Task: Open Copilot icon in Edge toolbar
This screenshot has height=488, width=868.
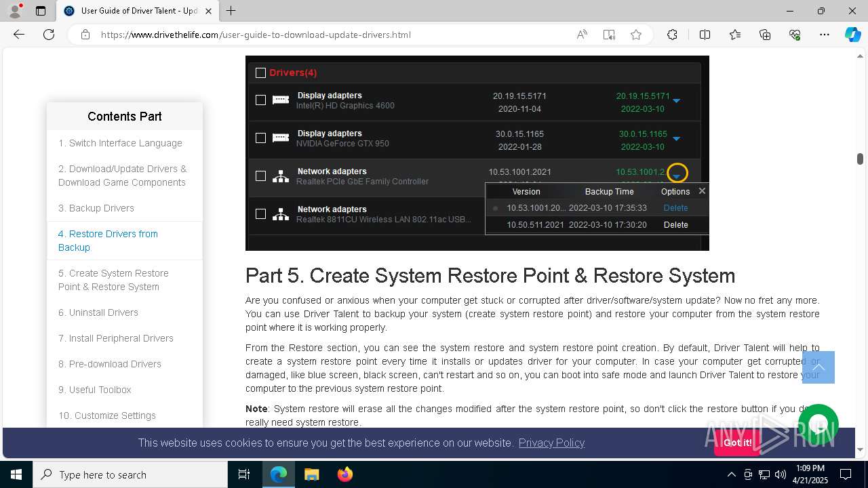Action: 852,35
